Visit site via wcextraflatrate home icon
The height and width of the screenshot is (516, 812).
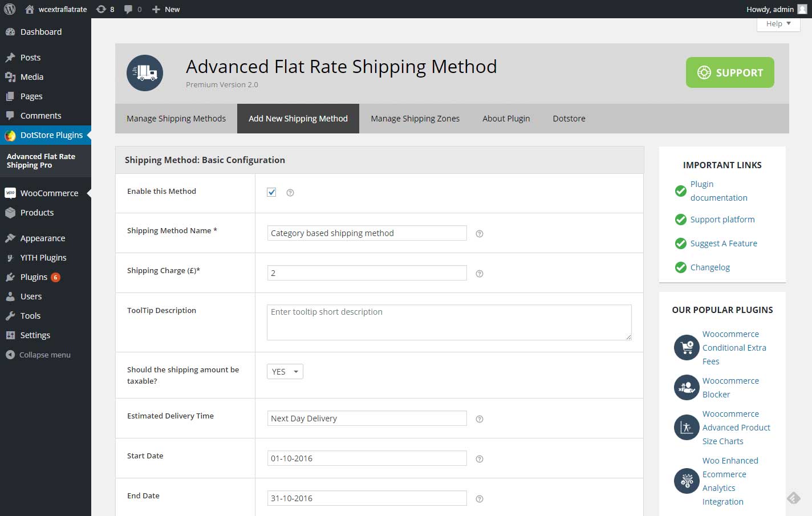pyautogui.click(x=30, y=9)
